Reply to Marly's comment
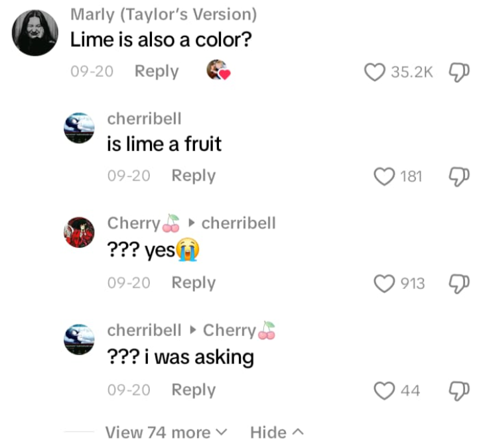Viewport: 483px width, 448px height. (x=157, y=72)
